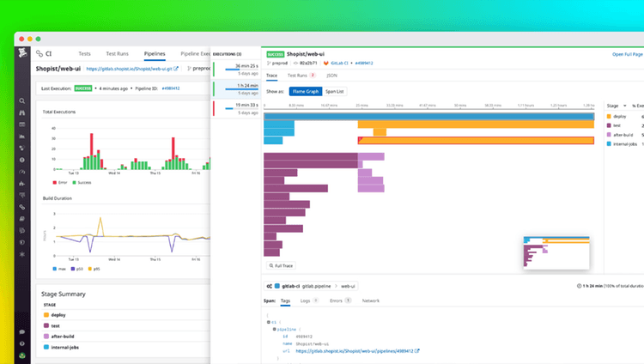Open the gauge icon in the sidebar
The height and width of the screenshot is (364, 644).
click(22, 172)
